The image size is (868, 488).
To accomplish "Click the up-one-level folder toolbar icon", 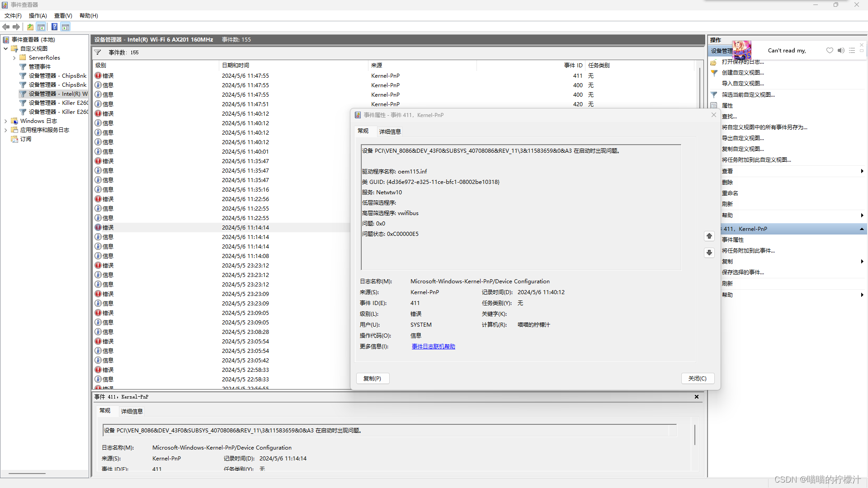I will pyautogui.click(x=30, y=27).
